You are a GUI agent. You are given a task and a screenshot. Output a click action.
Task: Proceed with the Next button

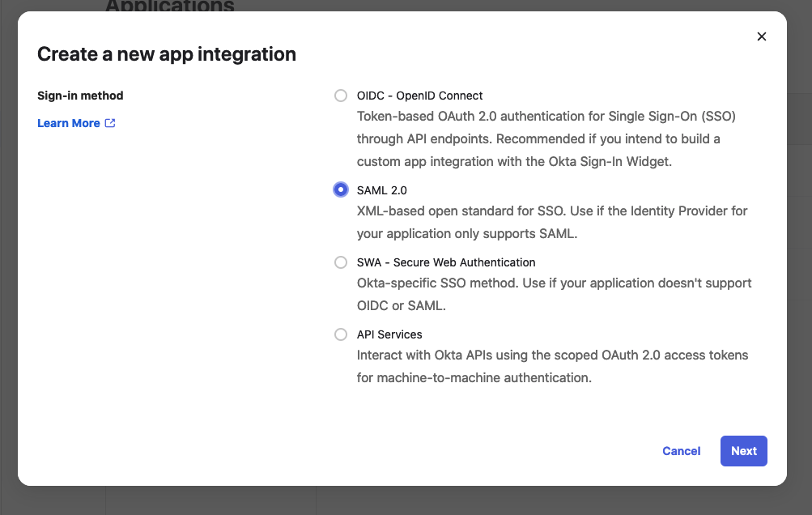tap(743, 451)
